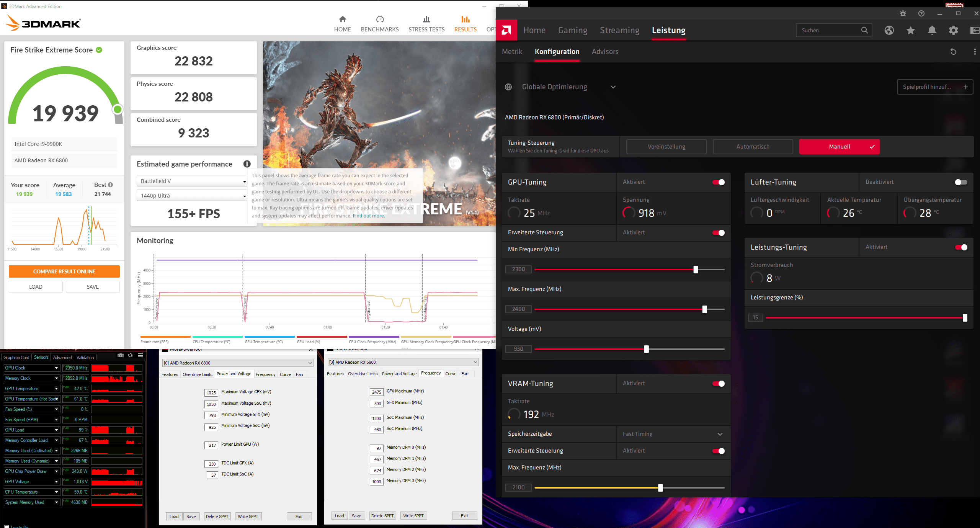Click the 3DMark logo
The width and height of the screenshot is (980, 528).
(43, 23)
